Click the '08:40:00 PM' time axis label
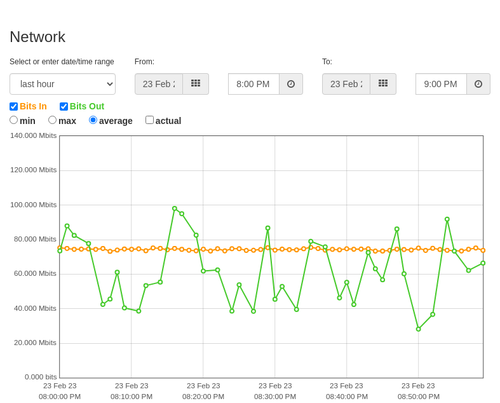The image size is (500, 403). [347, 397]
